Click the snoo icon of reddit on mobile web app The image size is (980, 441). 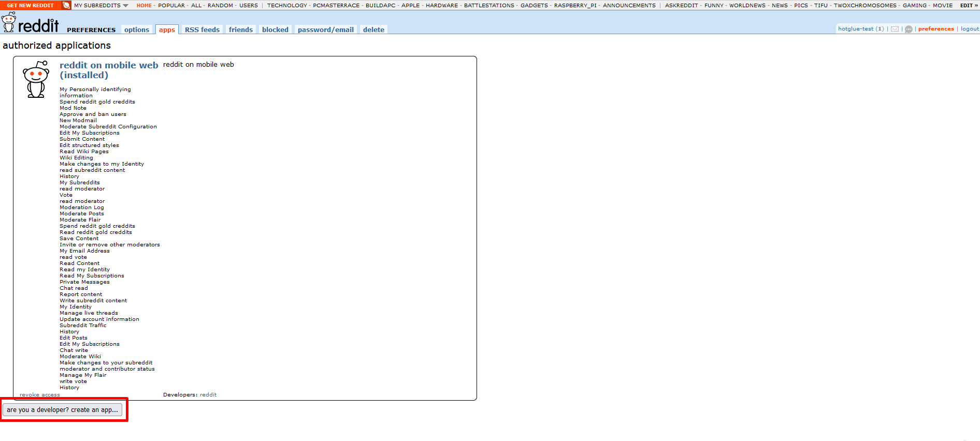[x=36, y=79]
